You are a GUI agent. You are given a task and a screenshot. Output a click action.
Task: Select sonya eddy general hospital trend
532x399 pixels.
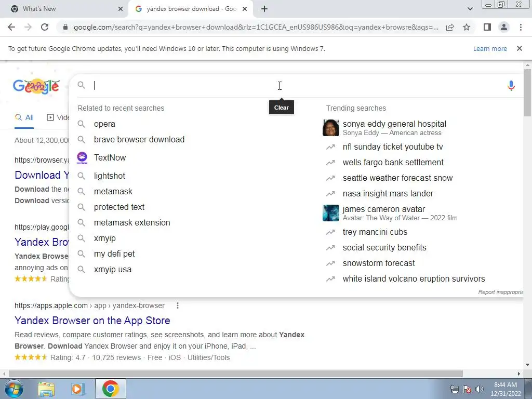[394, 124]
